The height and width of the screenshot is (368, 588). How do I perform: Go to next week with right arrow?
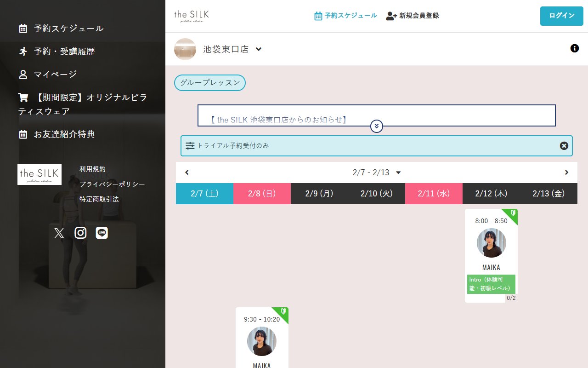coord(566,172)
